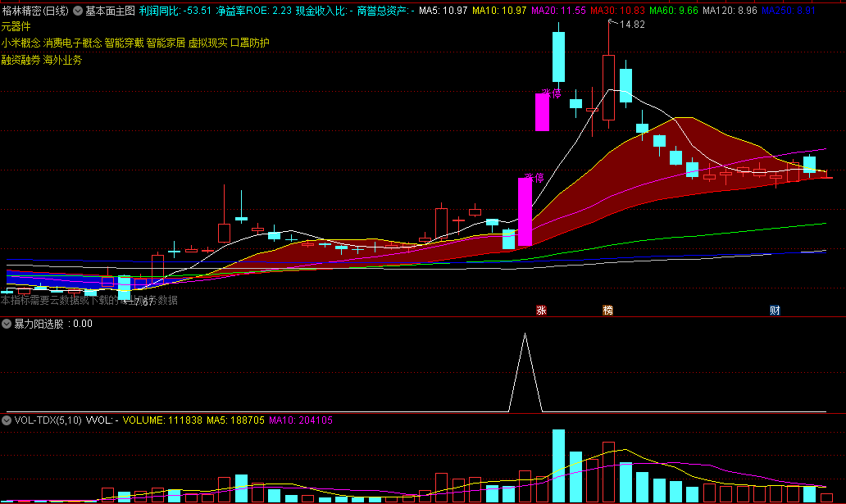
Task: Click the 基本面主图 indicator name
Action: pyautogui.click(x=110, y=11)
